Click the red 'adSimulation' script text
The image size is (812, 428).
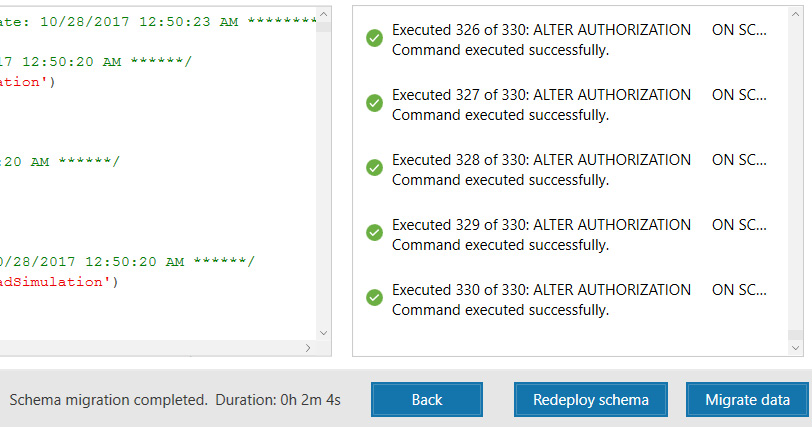click(x=57, y=282)
